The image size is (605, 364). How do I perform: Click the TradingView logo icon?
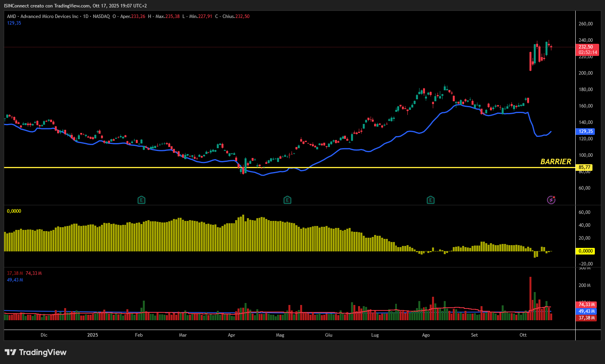click(10, 352)
